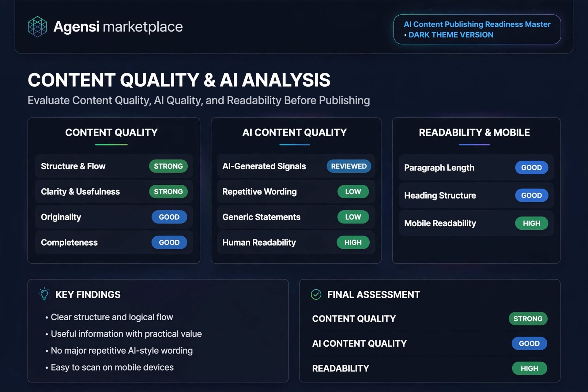This screenshot has width=588, height=392.
Task: Select the Clarity & Usefulness row label
Action: coord(80,192)
